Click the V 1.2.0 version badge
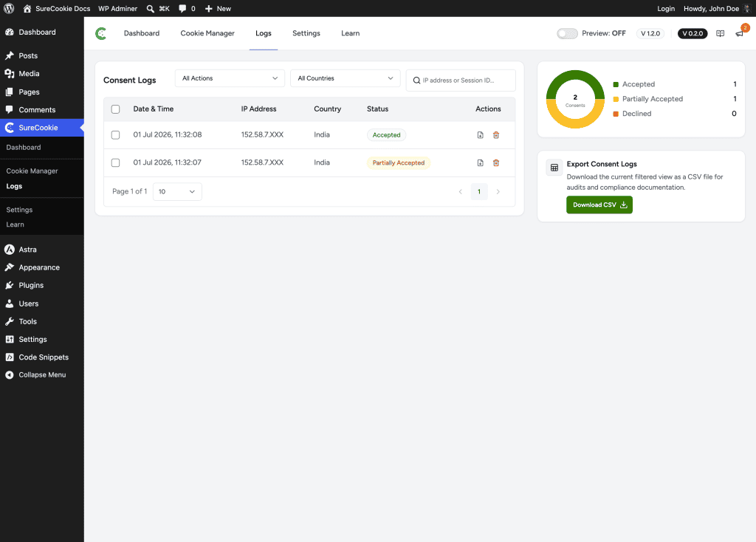 650,33
